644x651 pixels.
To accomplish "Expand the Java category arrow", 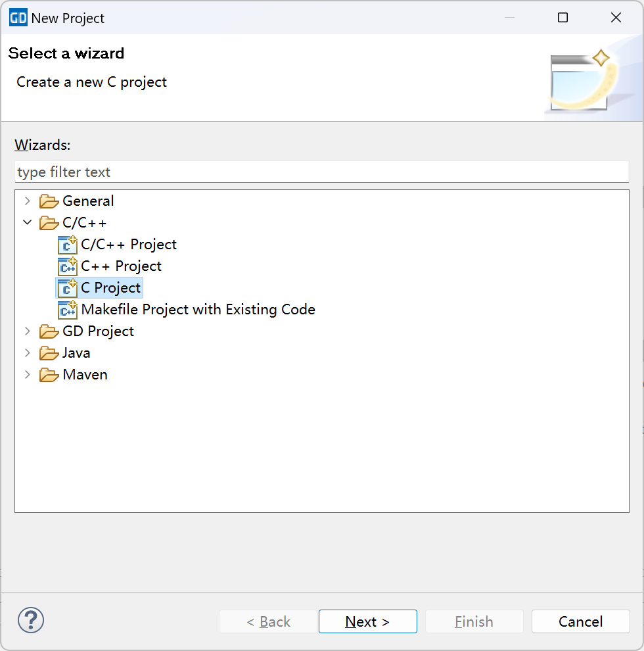I will 27,352.
